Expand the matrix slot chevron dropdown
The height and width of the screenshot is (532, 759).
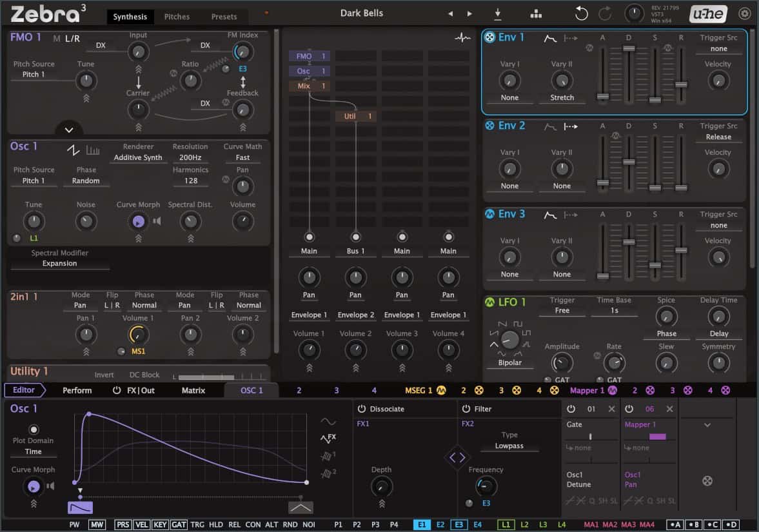click(707, 425)
